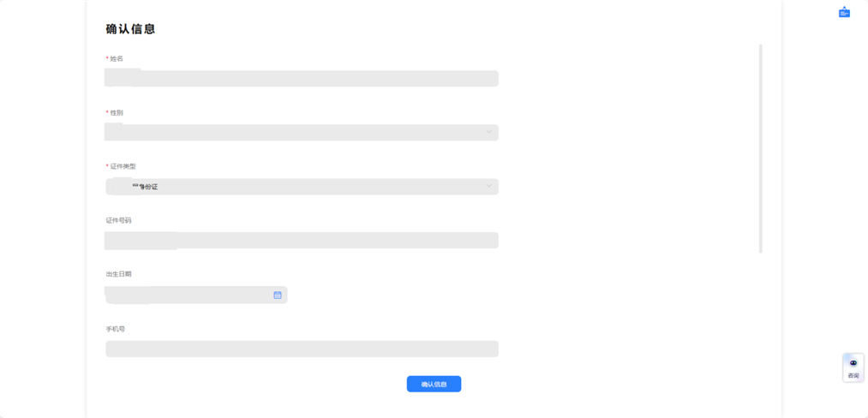Click the 手机号 field label
Viewport: 868px width, 418px height.
pyautogui.click(x=116, y=329)
